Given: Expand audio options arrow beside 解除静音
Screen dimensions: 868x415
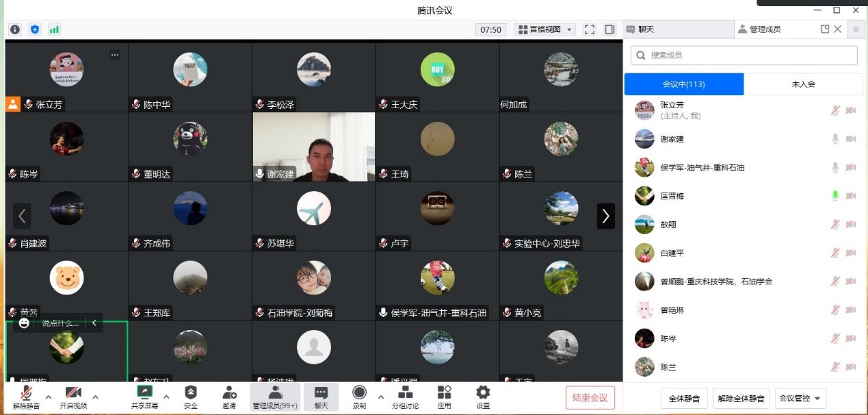Looking at the screenshot, I should [48, 397].
